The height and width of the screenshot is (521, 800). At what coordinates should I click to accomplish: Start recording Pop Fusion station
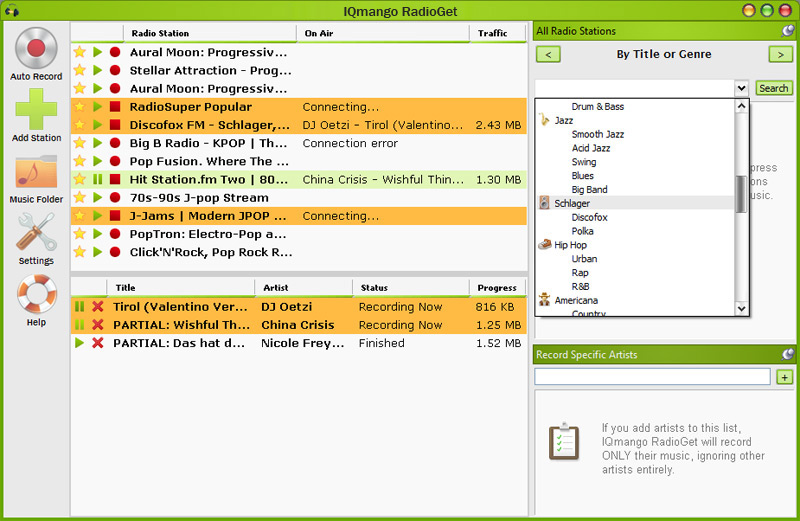tap(115, 161)
